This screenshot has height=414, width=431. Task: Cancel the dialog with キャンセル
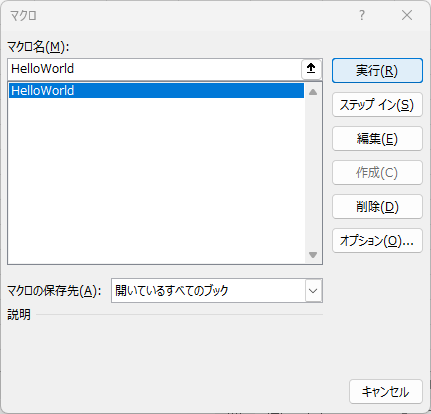coord(386,392)
